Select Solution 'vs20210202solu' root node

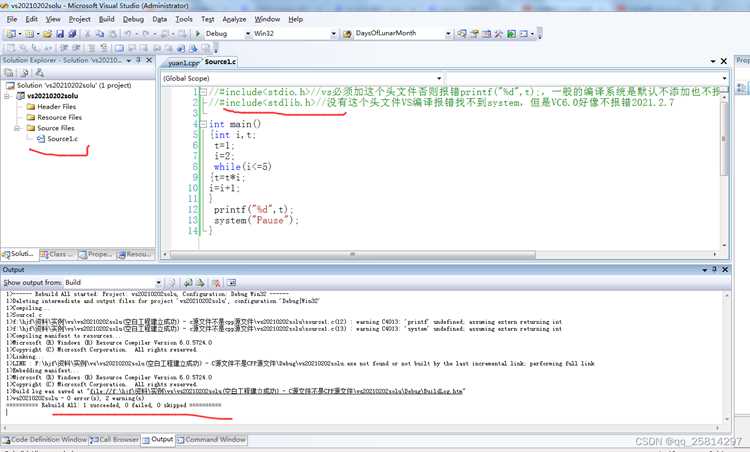pyautogui.click(x=74, y=85)
